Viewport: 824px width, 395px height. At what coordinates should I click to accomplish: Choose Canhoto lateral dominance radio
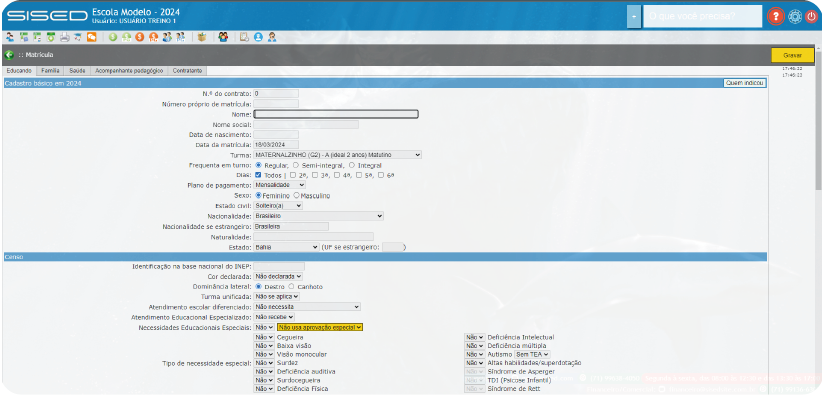(291, 287)
